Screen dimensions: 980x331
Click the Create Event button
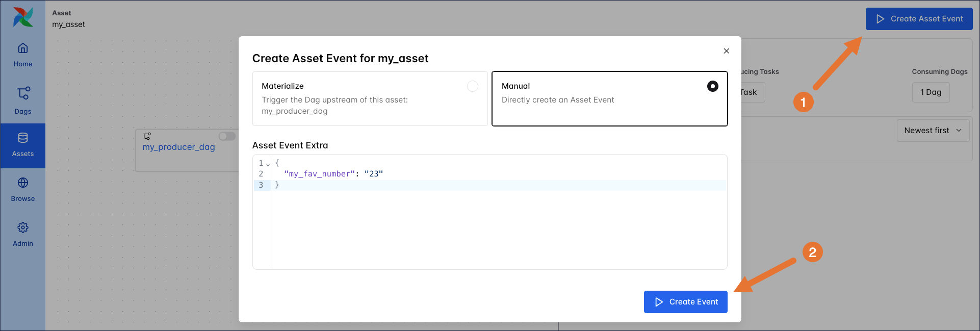click(685, 302)
